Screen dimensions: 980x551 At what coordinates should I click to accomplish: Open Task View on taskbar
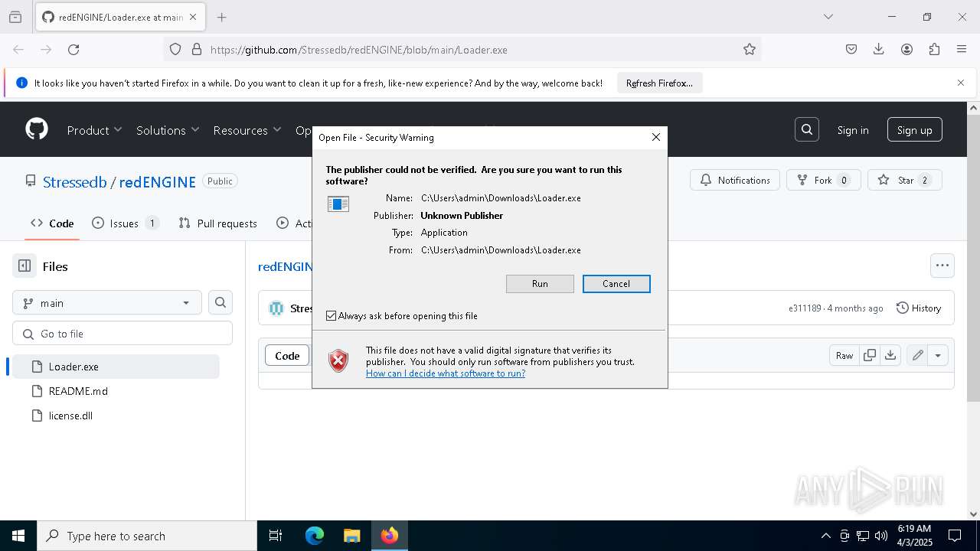click(x=276, y=536)
